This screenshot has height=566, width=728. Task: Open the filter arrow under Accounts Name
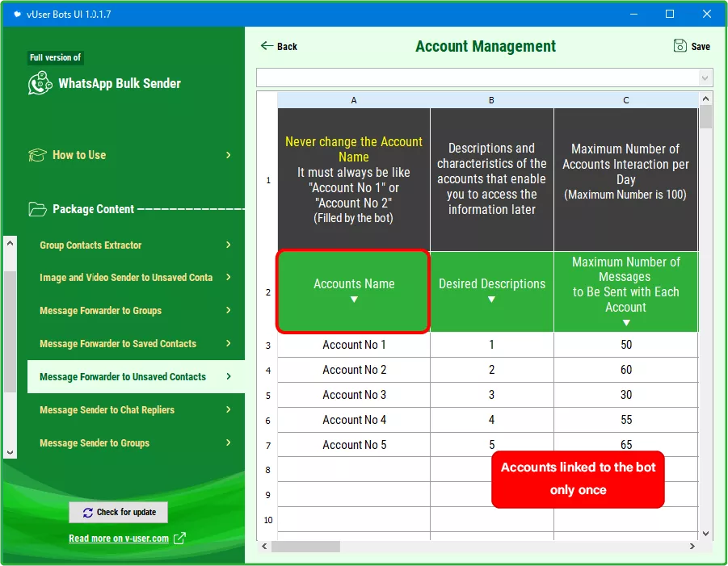pos(354,300)
